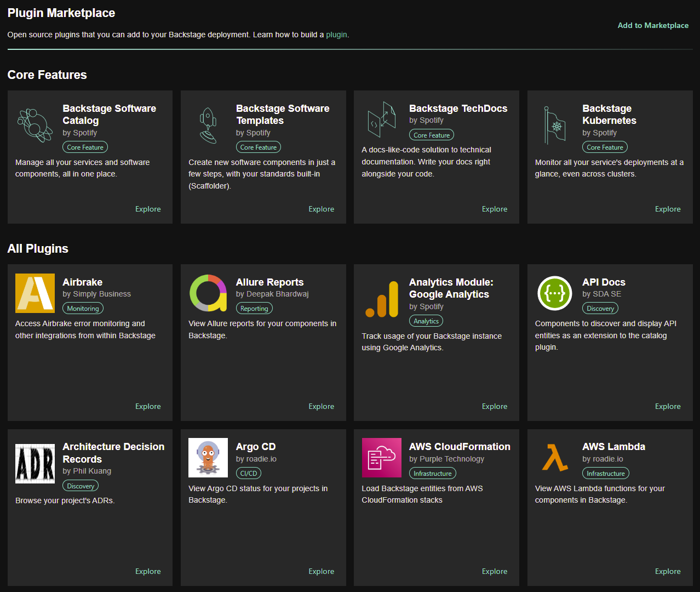Click 'by Phil Kuang' author text
This screenshot has height=592, width=700.
pos(87,471)
